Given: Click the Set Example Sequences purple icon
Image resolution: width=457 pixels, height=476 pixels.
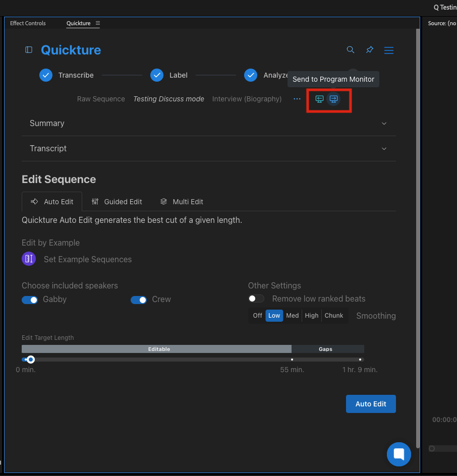Looking at the screenshot, I should [x=29, y=259].
